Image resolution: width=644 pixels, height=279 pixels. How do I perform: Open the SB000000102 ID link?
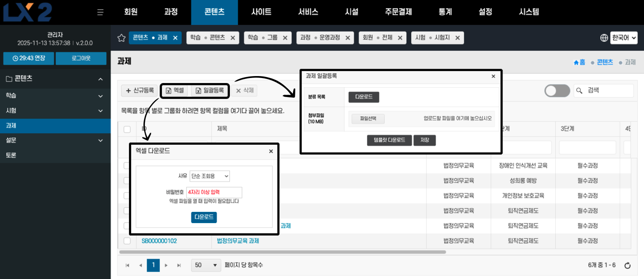(159, 241)
